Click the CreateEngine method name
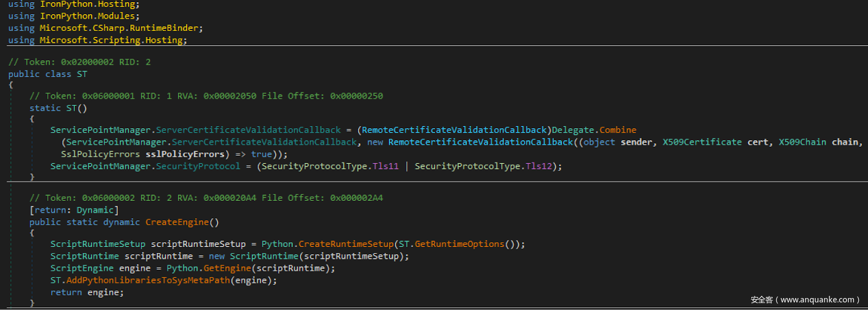 click(x=177, y=223)
